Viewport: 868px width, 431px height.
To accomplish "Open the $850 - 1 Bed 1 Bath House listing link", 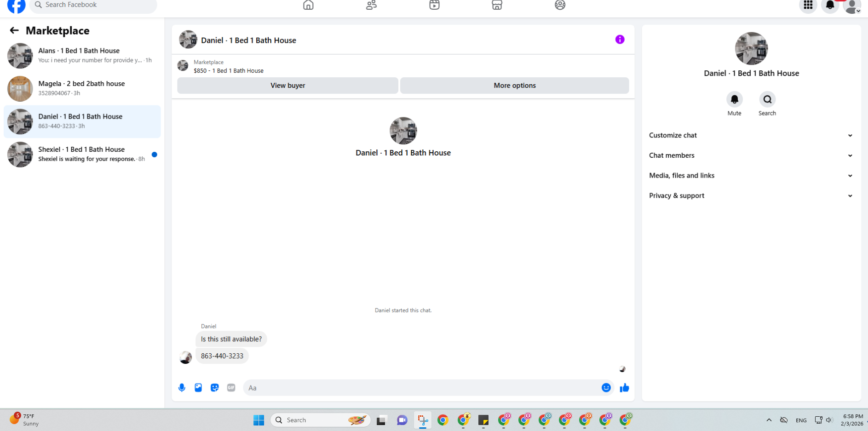I will [x=229, y=71].
